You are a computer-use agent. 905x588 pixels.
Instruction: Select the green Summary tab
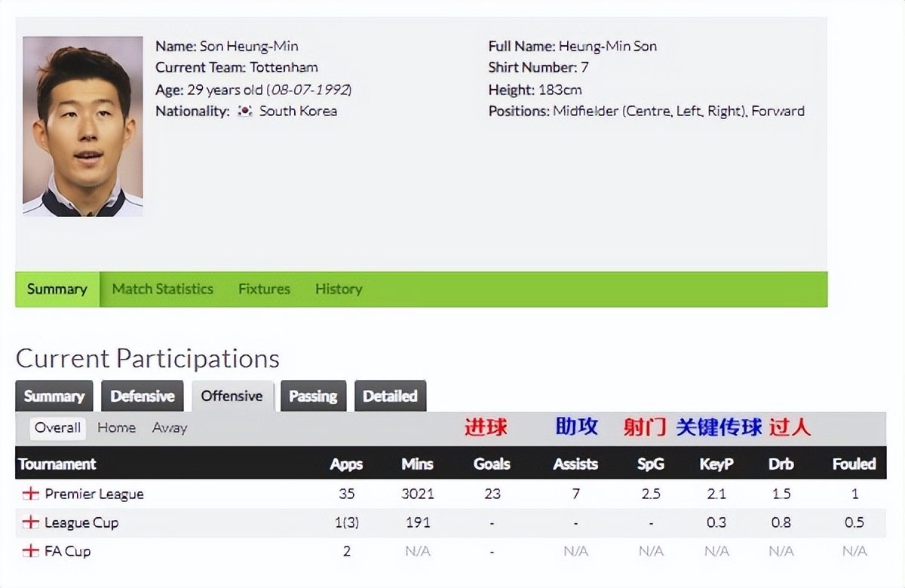point(57,289)
